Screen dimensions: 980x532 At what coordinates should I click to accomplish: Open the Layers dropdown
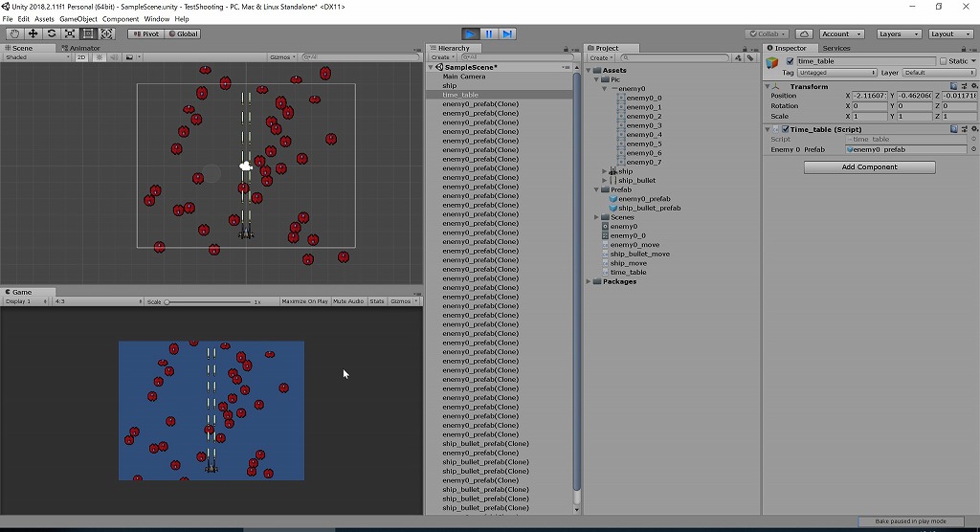pyautogui.click(x=898, y=33)
